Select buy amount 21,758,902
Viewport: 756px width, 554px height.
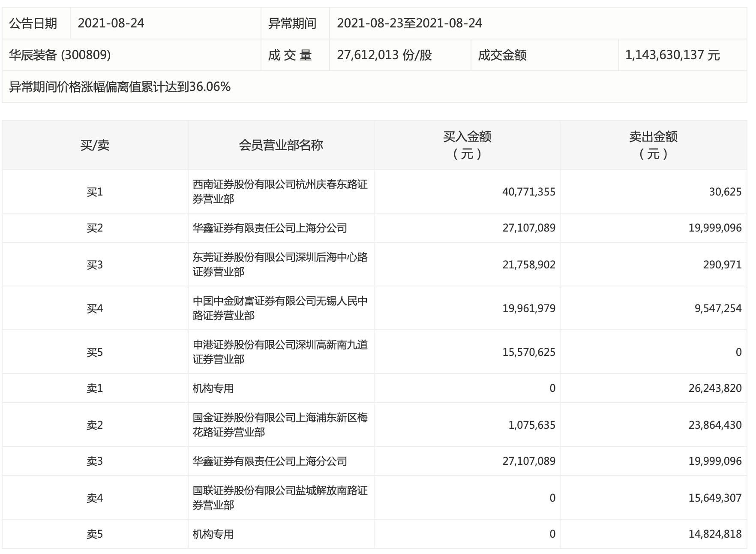tap(529, 265)
